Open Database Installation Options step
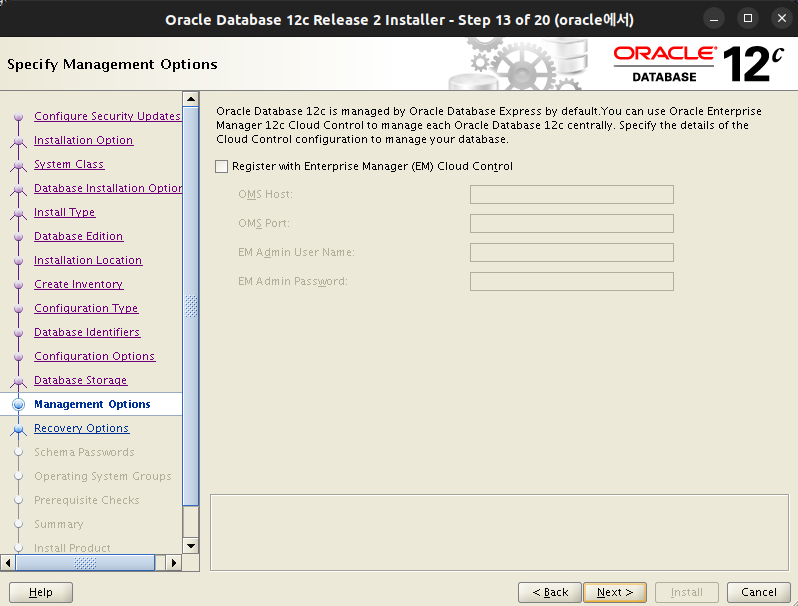This screenshot has width=798, height=606. (108, 188)
